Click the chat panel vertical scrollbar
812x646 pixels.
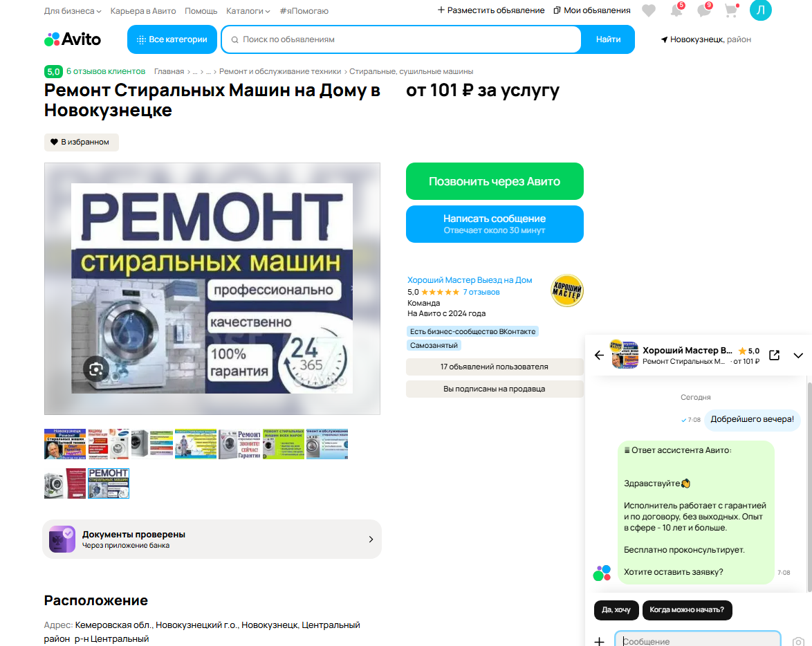[809, 487]
